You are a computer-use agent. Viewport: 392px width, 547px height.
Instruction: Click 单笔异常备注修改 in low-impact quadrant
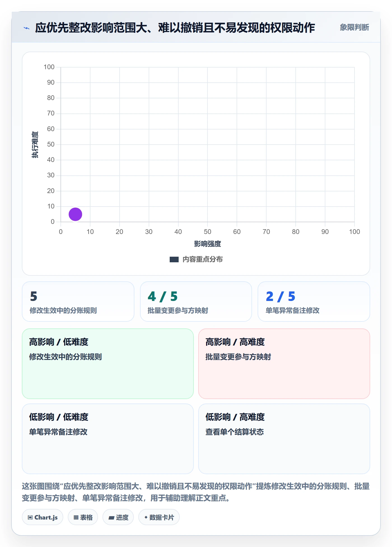pos(58,432)
